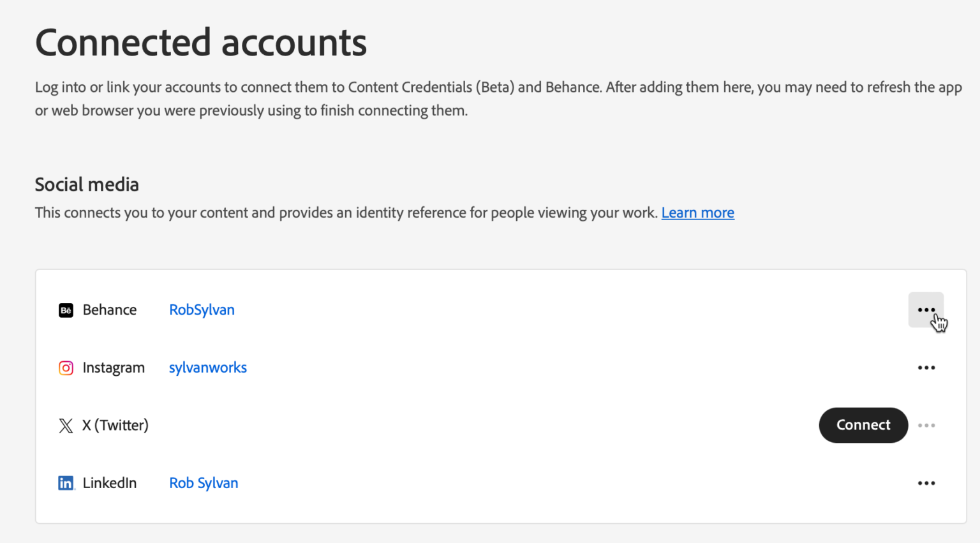The image size is (980, 543).
Task: Click the Social media section heading
Action: [87, 185]
